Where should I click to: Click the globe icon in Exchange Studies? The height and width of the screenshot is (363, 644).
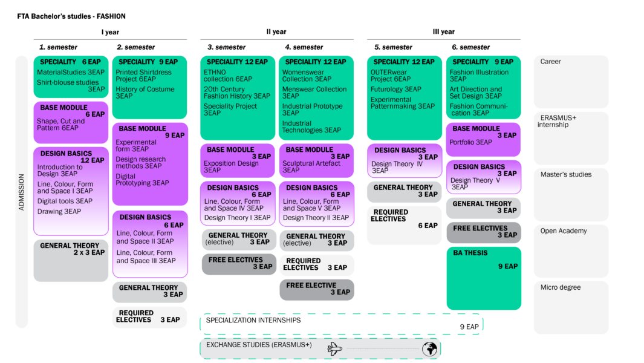pyautogui.click(x=429, y=349)
